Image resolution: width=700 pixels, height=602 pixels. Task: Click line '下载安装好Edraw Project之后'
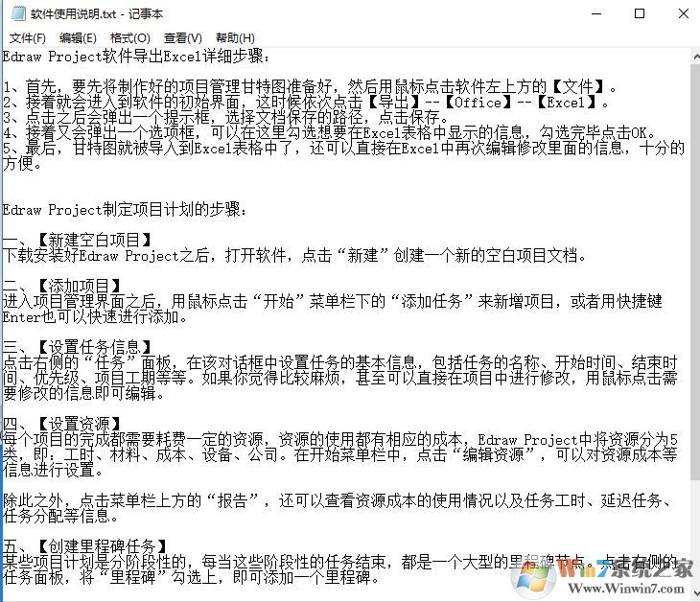point(294,256)
